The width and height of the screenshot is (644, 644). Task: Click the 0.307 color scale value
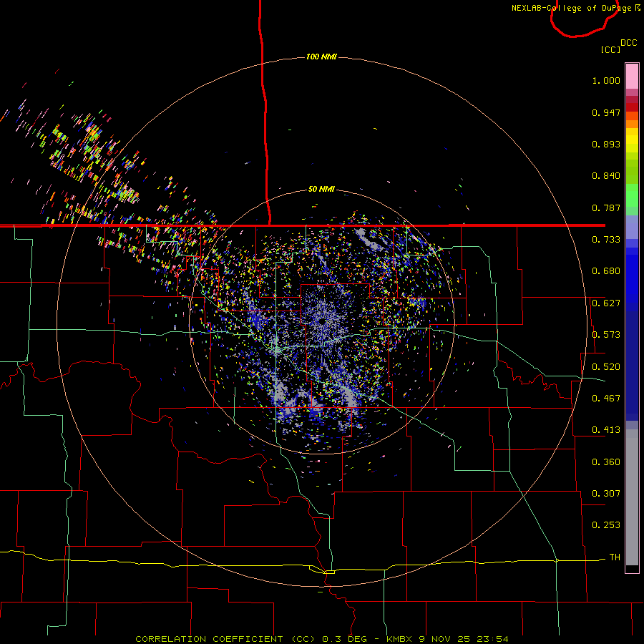coord(606,494)
